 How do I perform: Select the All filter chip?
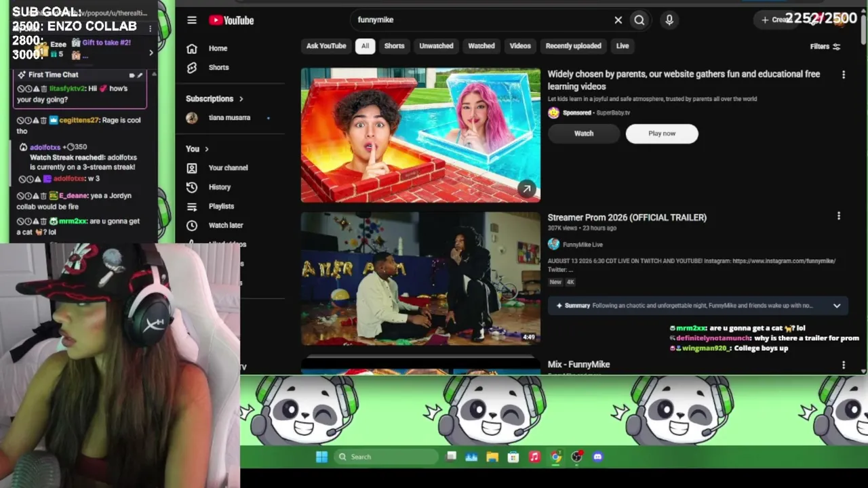365,46
